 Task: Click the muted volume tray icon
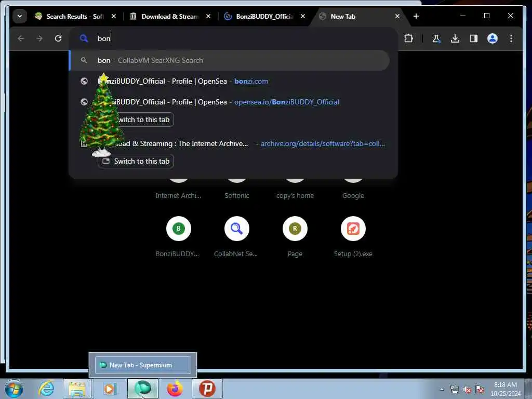(x=467, y=389)
